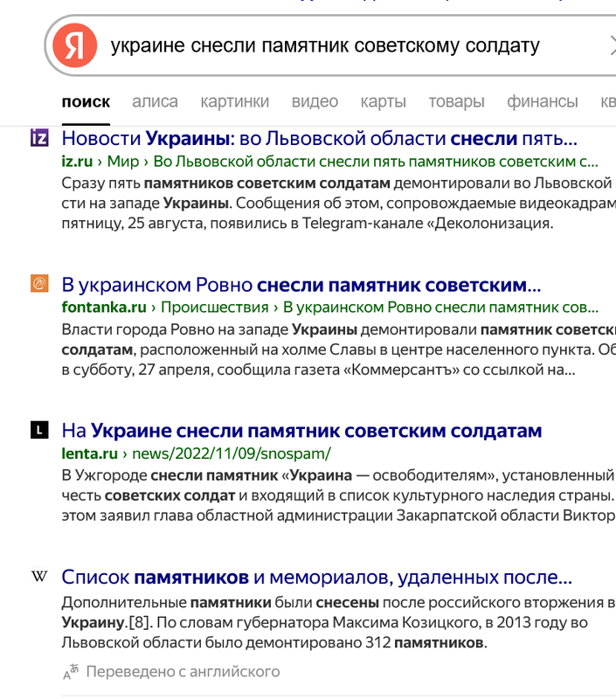Open the 'видео' tab
The width and height of the screenshot is (616, 699).
pos(315,101)
